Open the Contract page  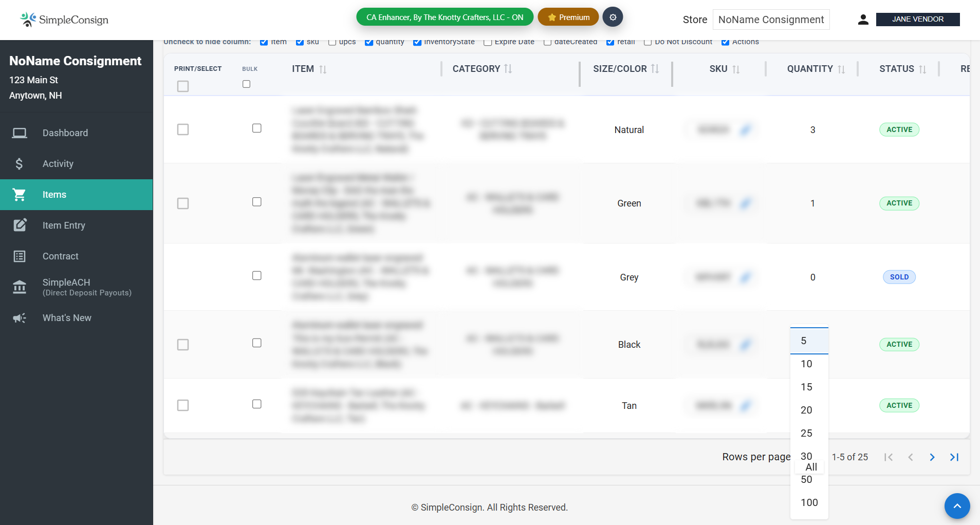[76, 256]
